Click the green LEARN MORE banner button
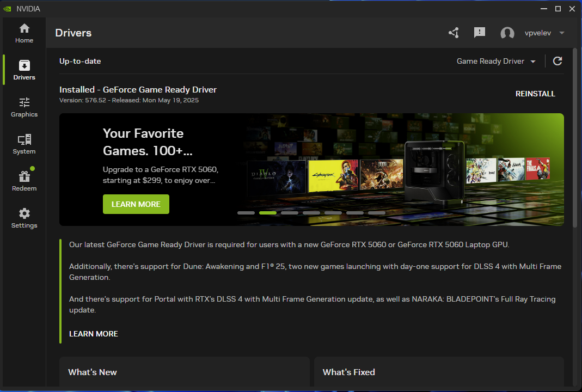 coord(136,204)
